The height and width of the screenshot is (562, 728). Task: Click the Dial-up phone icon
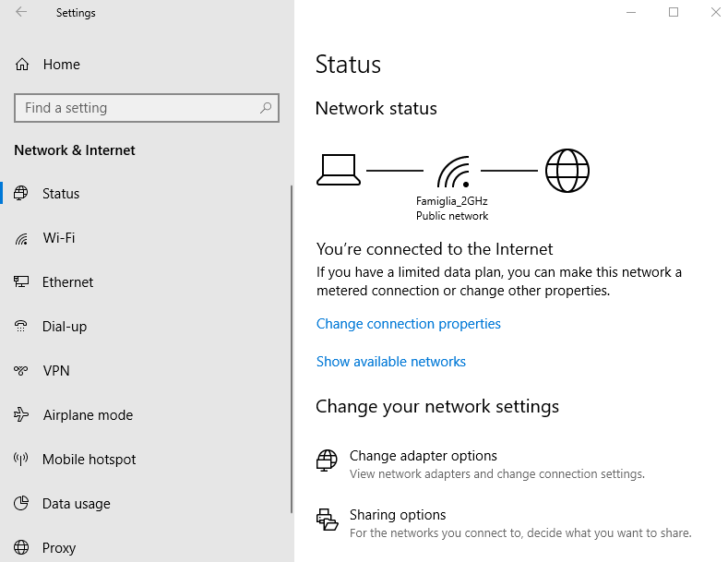[x=21, y=326]
